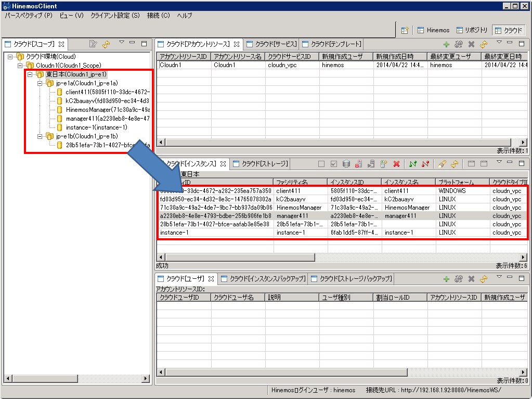The height and width of the screenshot is (399, 532).
Task: Sort by アカウントリソースID column header
Action: pyautogui.click(x=184, y=56)
